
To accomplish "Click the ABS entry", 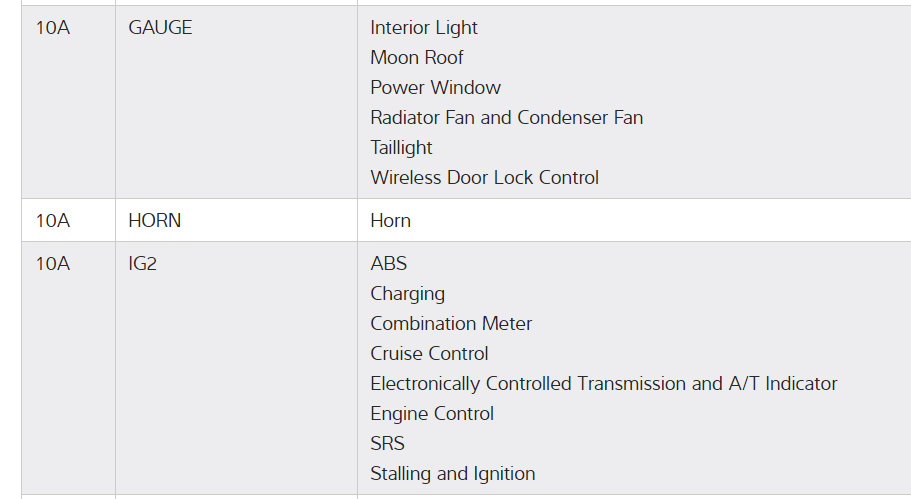I will coord(388,264).
